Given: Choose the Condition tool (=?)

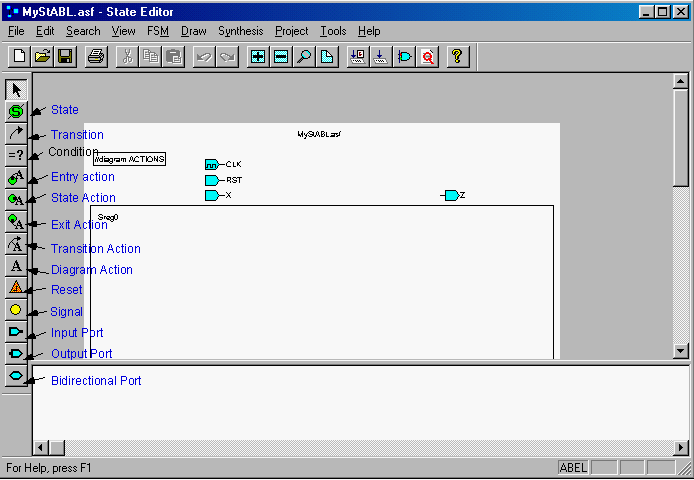Looking at the screenshot, I should pyautogui.click(x=16, y=155).
